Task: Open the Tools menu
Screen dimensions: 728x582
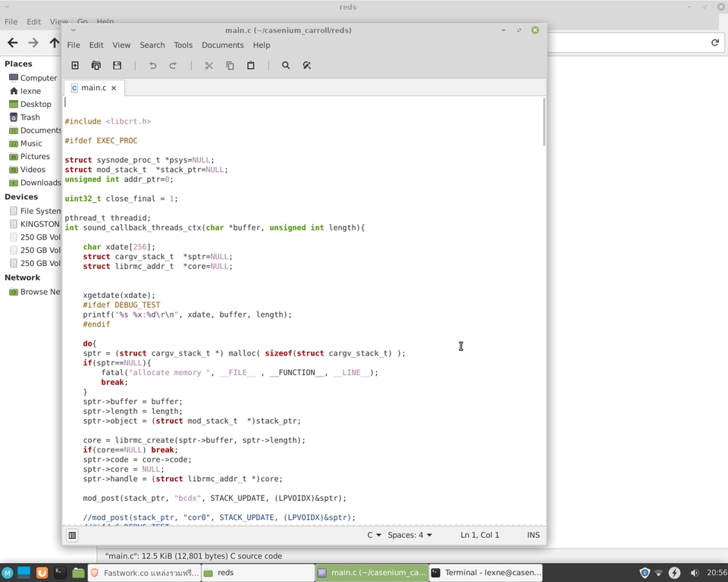Action: point(183,45)
